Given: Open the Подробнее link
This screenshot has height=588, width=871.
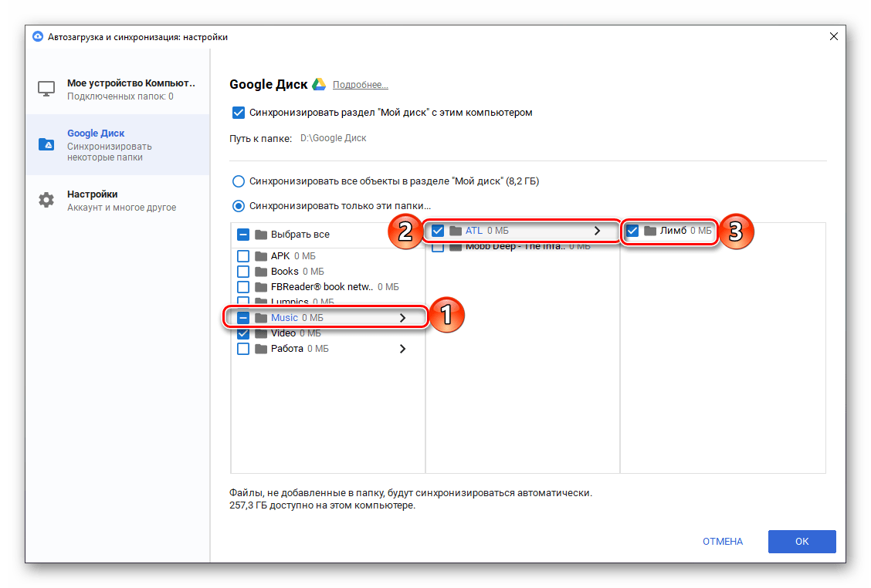Looking at the screenshot, I should click(x=360, y=85).
